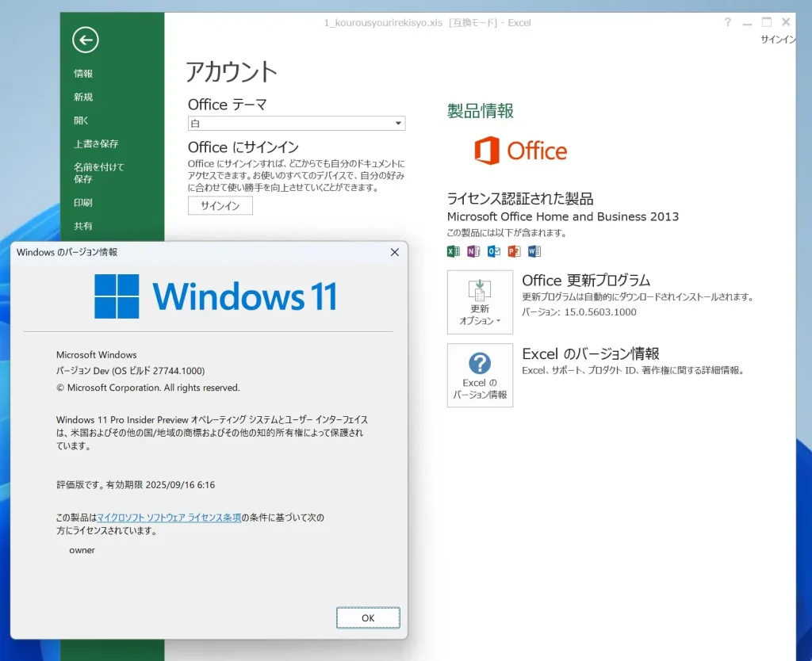Click the owner licensee name
This screenshot has height=661, width=812.
[82, 550]
